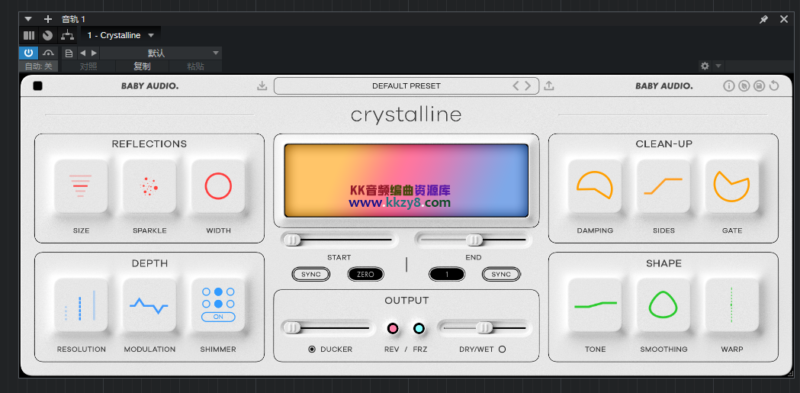Go to previous preset with left chevron
800x393 pixels.
[516, 86]
